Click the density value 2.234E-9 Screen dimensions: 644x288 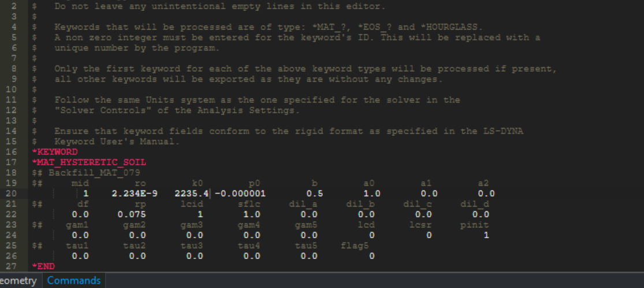click(135, 193)
